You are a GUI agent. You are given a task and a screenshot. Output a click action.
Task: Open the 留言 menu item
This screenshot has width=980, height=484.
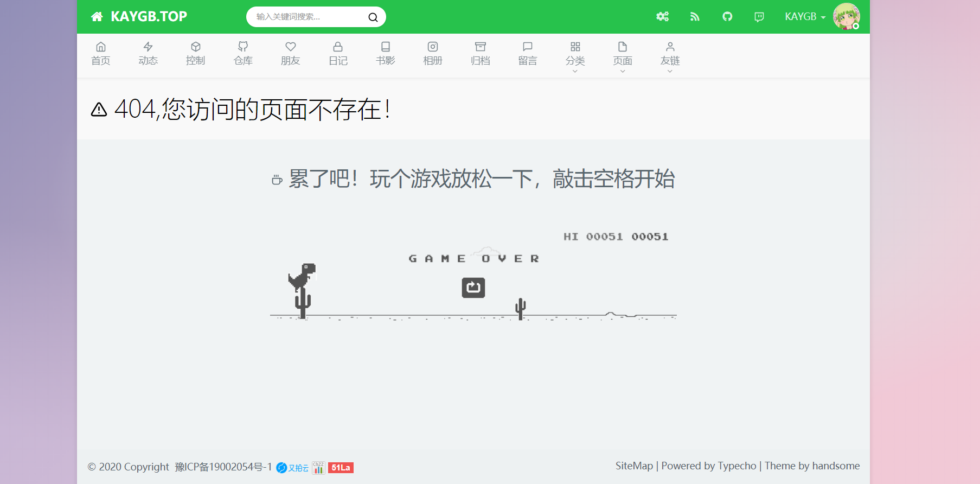(528, 54)
